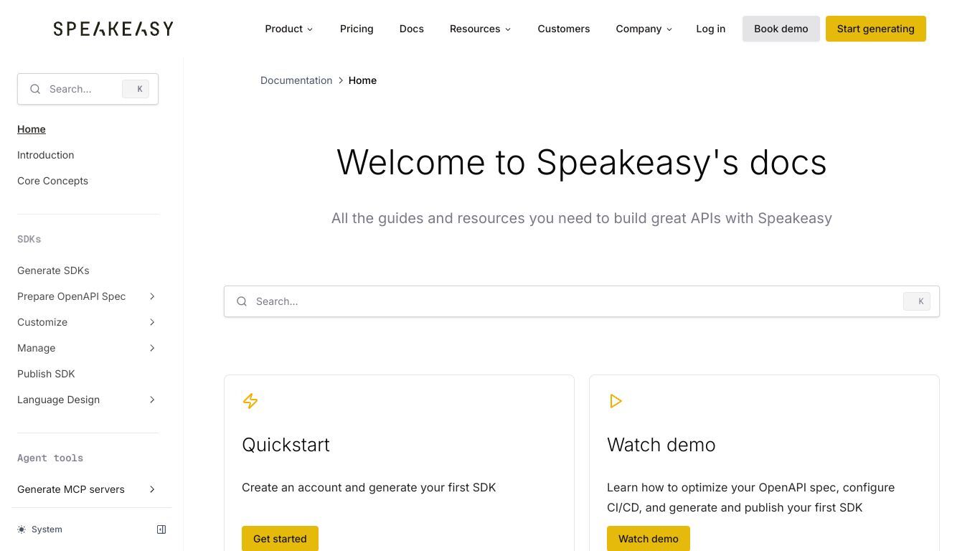Click Log in

pos(710,29)
